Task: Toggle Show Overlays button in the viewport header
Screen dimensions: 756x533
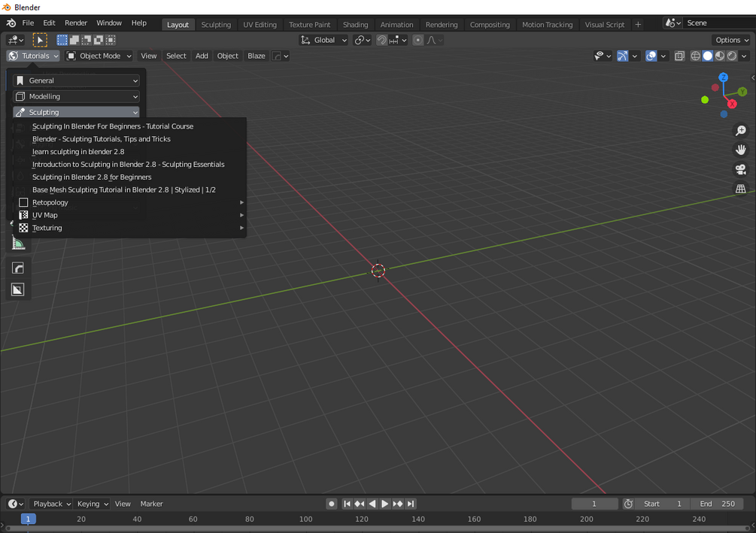Action: tap(651, 56)
